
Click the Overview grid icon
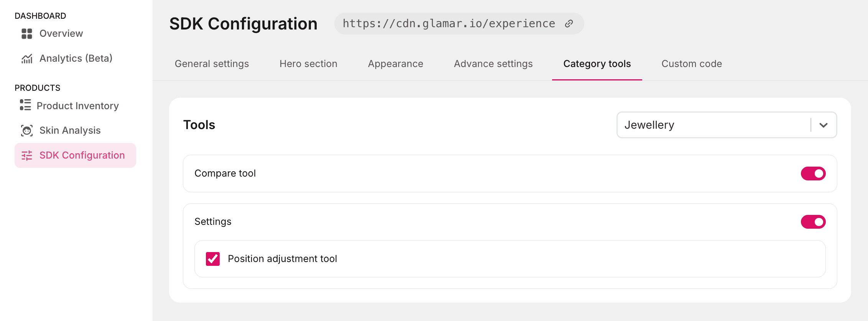[27, 34]
